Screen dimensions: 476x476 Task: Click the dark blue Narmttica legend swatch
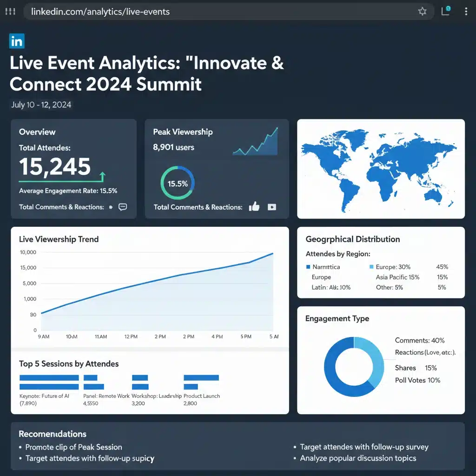pyautogui.click(x=308, y=267)
